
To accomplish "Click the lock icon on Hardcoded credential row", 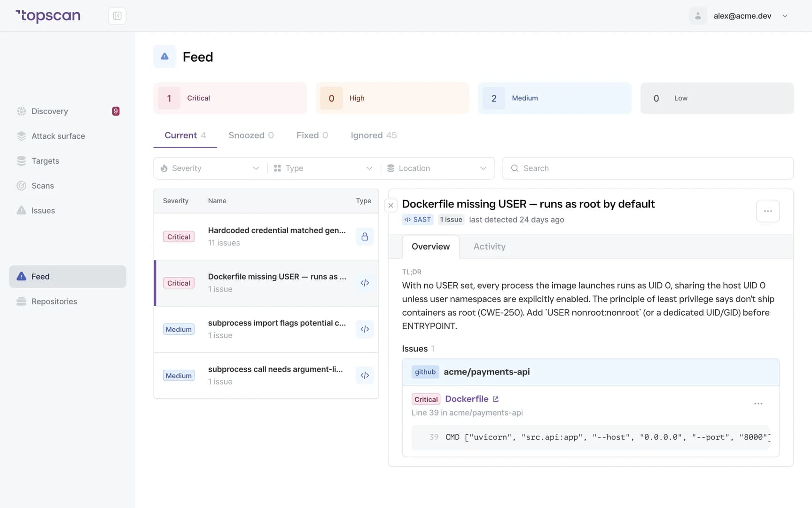I will tap(365, 237).
